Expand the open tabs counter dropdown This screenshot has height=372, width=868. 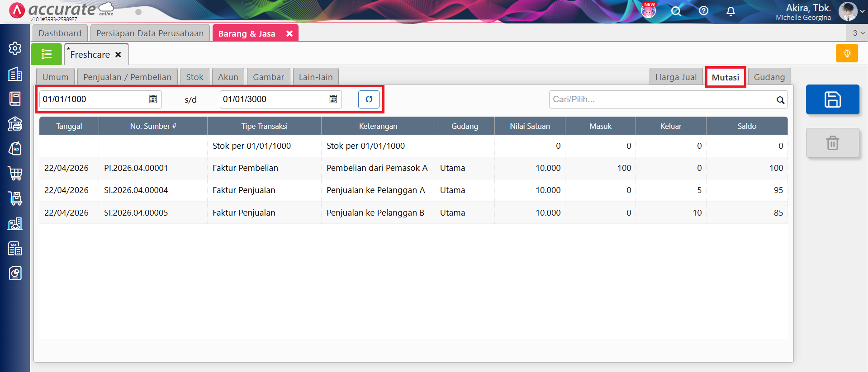(x=858, y=33)
